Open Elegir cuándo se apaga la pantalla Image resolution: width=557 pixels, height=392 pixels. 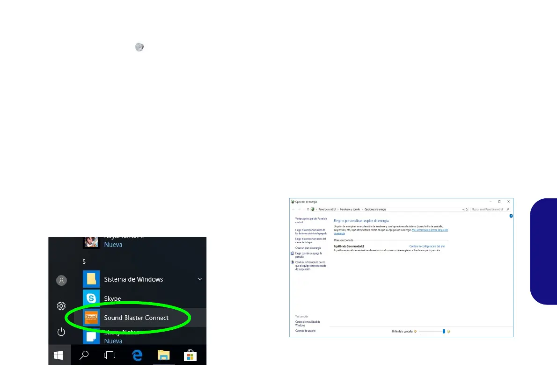coord(308,255)
